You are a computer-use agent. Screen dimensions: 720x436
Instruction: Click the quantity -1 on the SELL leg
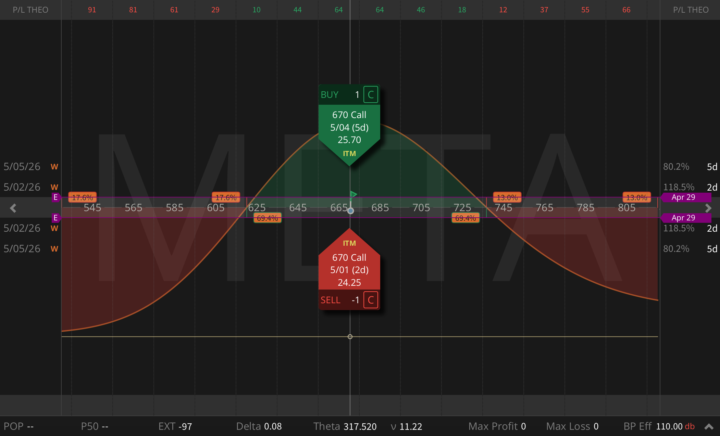pos(355,300)
